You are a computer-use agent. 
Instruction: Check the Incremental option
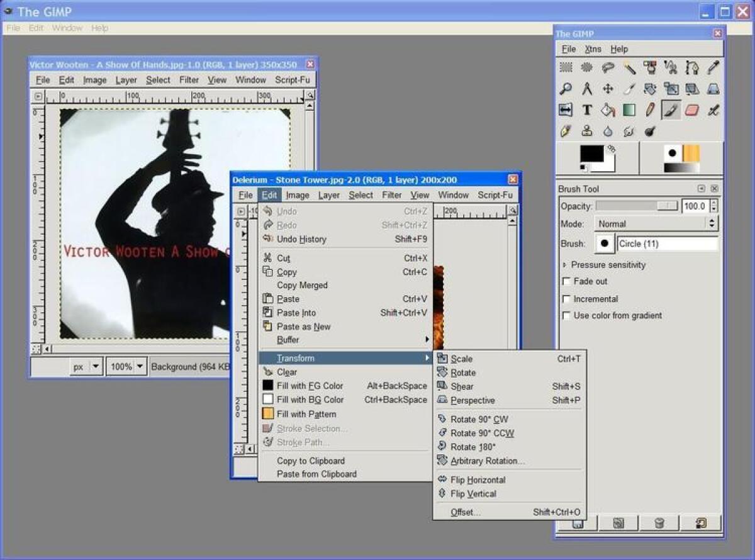click(566, 298)
